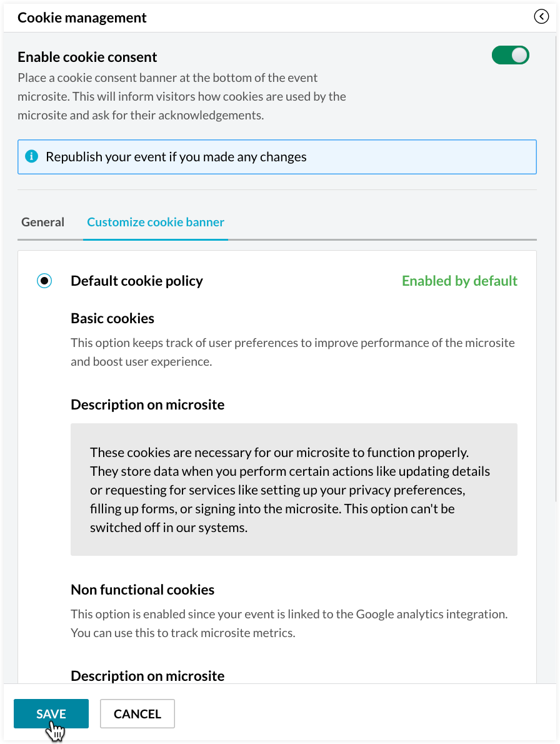Click the collapse panel arrow icon
The image size is (560, 744).
pyautogui.click(x=541, y=17)
